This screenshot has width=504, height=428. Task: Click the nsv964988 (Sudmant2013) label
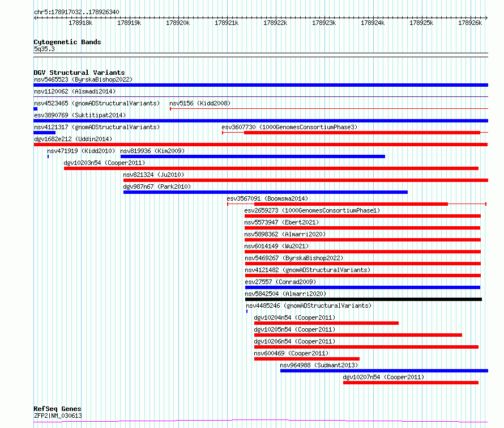click(319, 365)
